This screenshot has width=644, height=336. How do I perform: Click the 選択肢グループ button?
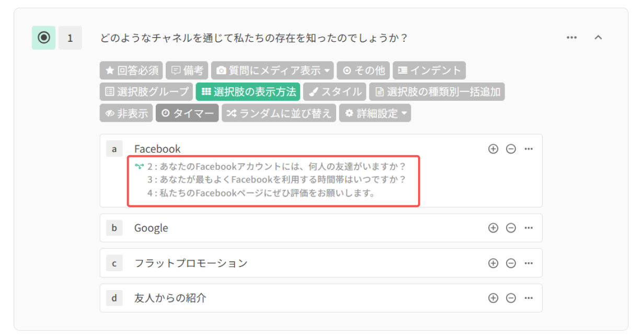point(146,92)
